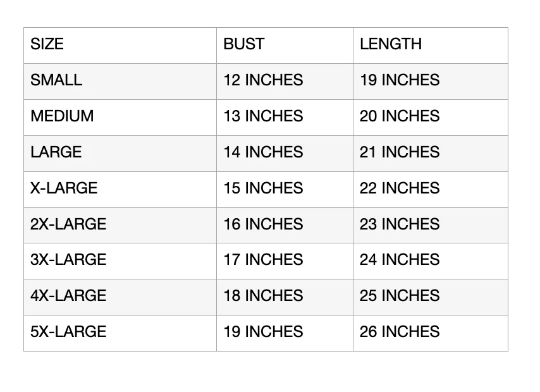Select the 12 INCHES bust cell
The height and width of the screenshot is (392, 540).
pos(285,82)
